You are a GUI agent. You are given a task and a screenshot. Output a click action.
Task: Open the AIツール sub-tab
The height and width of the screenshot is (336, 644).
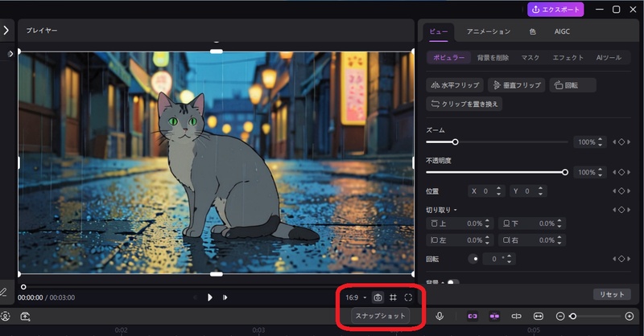[x=609, y=58]
